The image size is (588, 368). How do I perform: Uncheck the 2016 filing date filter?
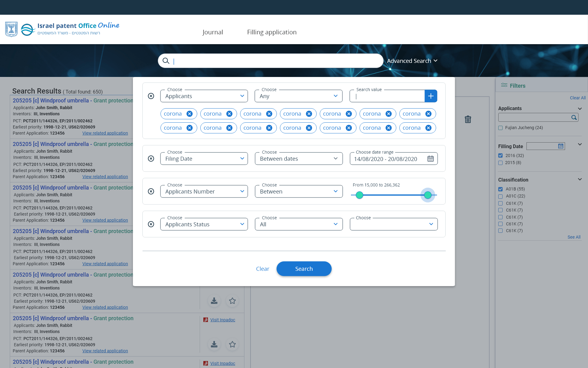tap(500, 155)
